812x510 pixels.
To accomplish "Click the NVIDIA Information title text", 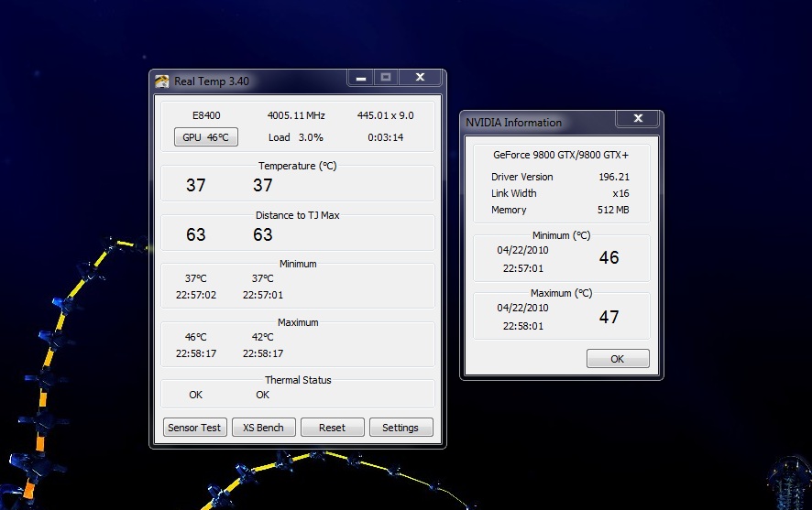I will (x=513, y=123).
